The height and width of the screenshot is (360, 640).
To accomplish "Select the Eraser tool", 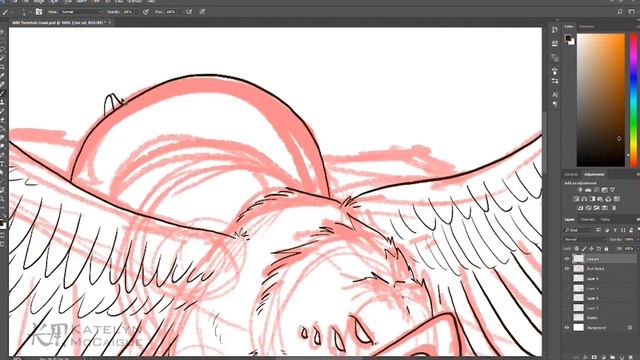I will coord(2,120).
